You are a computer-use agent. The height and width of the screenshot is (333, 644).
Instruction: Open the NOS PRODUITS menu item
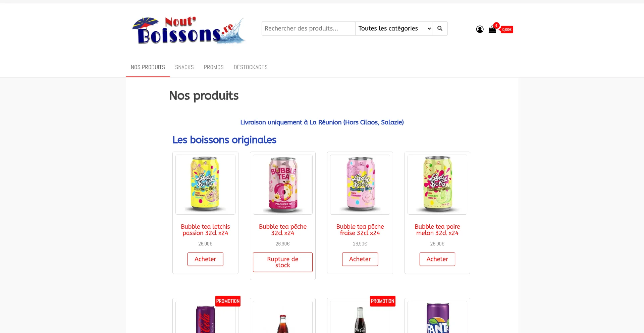click(148, 67)
